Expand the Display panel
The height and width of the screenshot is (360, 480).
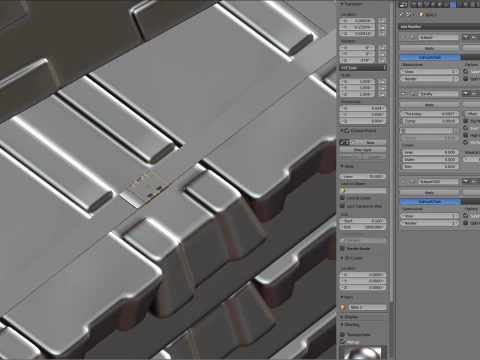[x=342, y=317]
